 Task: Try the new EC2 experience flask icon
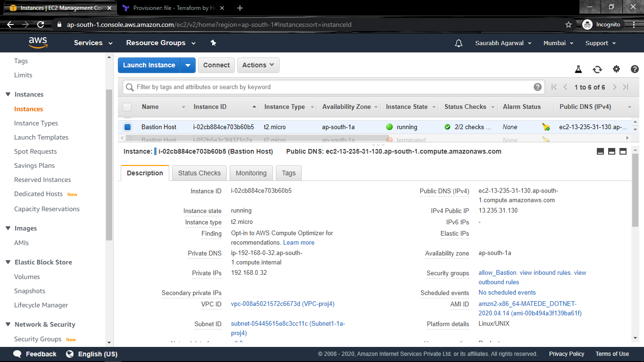click(x=578, y=69)
